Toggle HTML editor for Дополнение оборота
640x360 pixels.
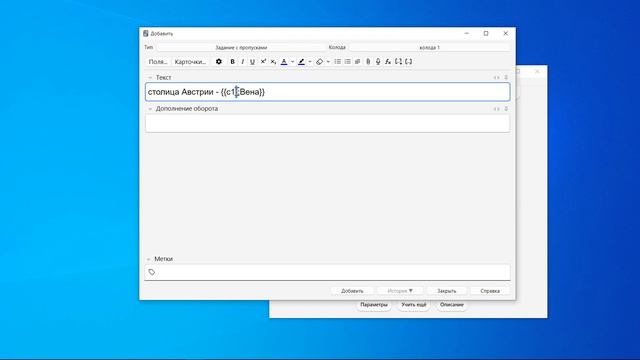[496, 109]
